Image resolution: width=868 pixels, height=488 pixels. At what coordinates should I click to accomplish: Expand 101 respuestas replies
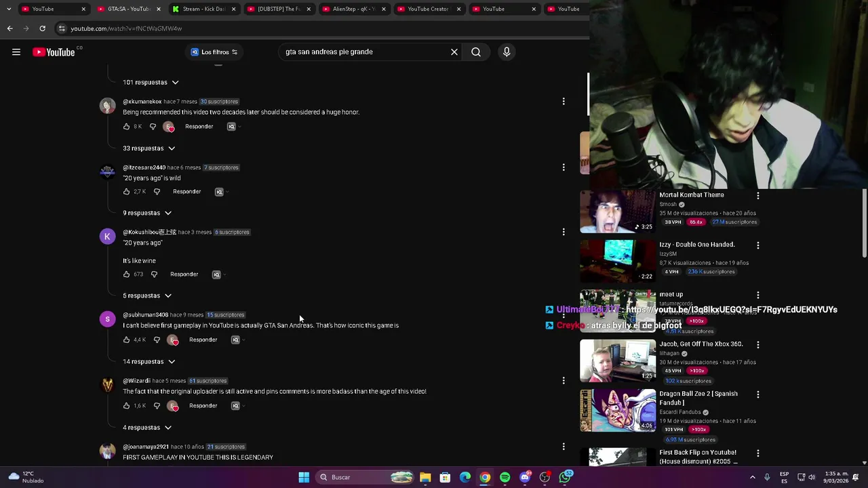[x=151, y=83]
